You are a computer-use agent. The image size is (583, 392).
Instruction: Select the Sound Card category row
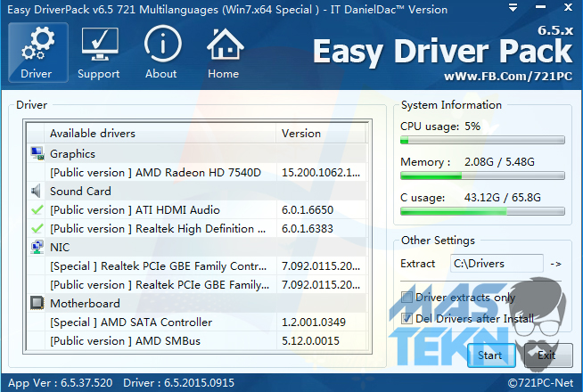coord(197,191)
